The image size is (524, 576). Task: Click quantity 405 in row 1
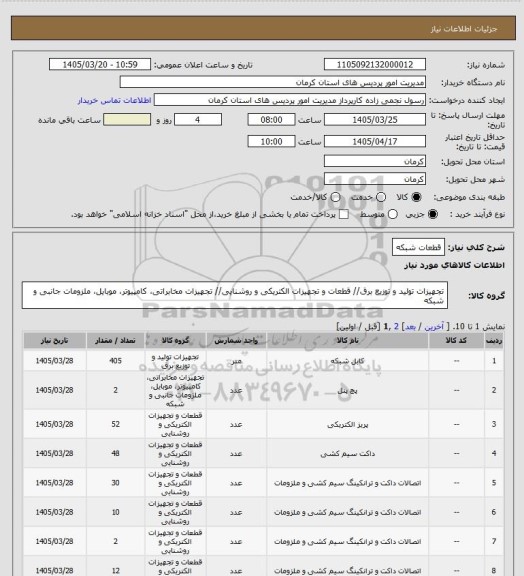pos(115,361)
